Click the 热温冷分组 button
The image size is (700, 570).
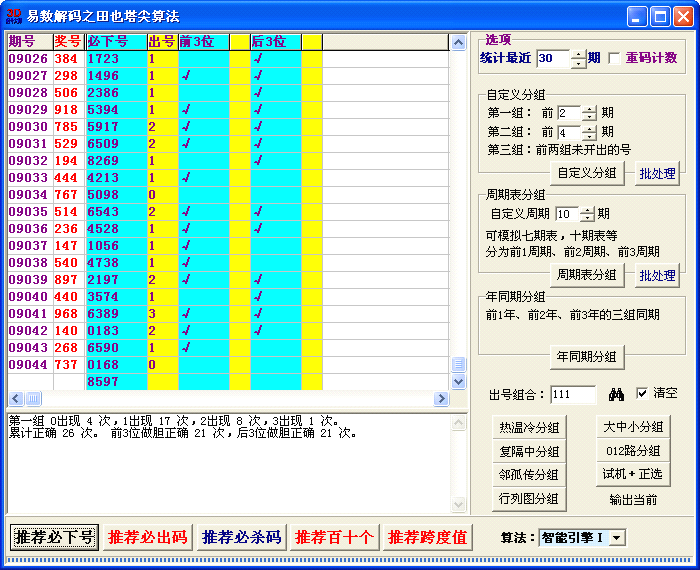point(529,427)
